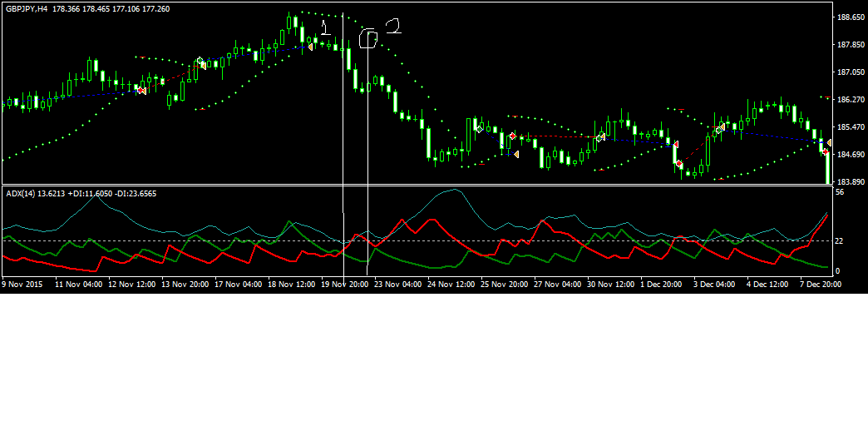Click the 19 Nov 20:00 time label
The width and height of the screenshot is (868, 431).
pyautogui.click(x=346, y=284)
